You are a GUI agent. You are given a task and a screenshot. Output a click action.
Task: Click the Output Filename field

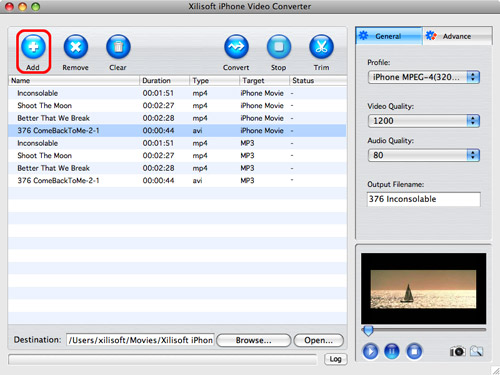point(424,199)
